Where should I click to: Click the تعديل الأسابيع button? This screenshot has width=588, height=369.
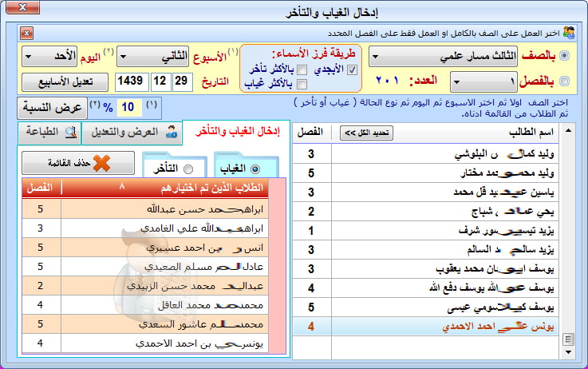coord(65,81)
